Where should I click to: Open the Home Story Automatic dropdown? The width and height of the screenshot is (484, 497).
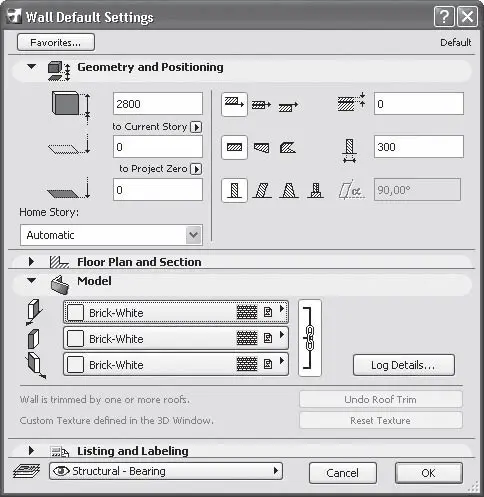tap(111, 235)
